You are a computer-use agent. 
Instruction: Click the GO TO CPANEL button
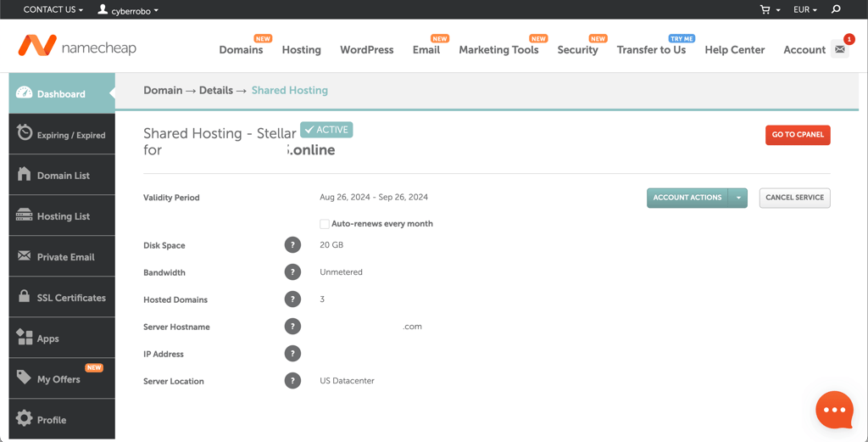click(x=798, y=135)
